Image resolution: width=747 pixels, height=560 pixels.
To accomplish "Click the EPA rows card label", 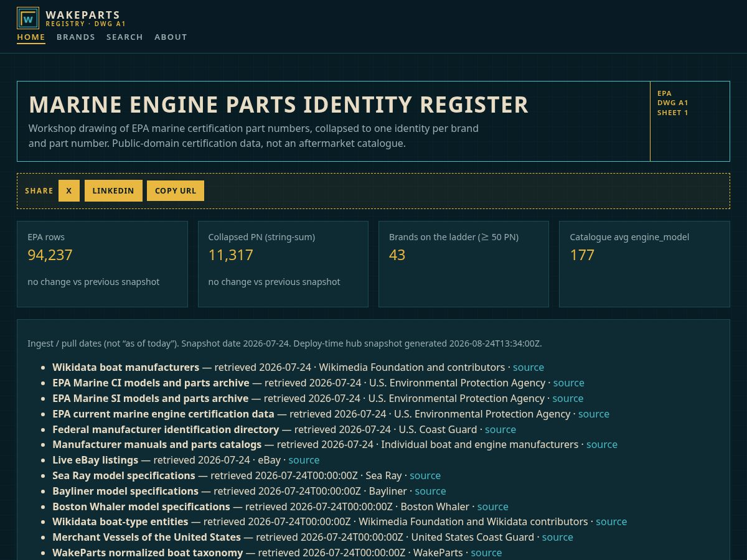I will click(x=46, y=237).
